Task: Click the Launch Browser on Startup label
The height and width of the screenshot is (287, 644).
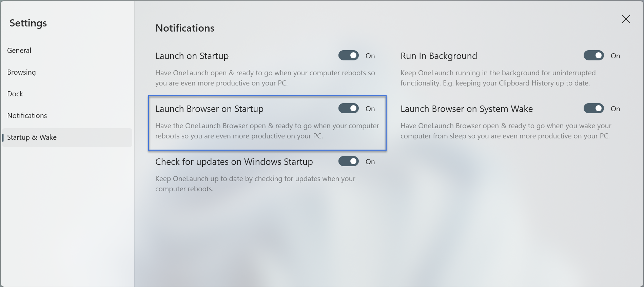Action: tap(209, 109)
